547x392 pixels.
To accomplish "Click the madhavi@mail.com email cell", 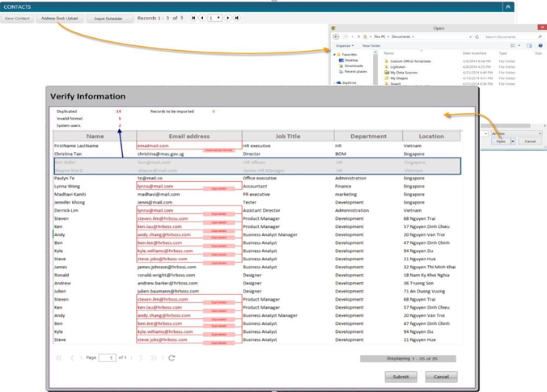I will click(159, 195).
